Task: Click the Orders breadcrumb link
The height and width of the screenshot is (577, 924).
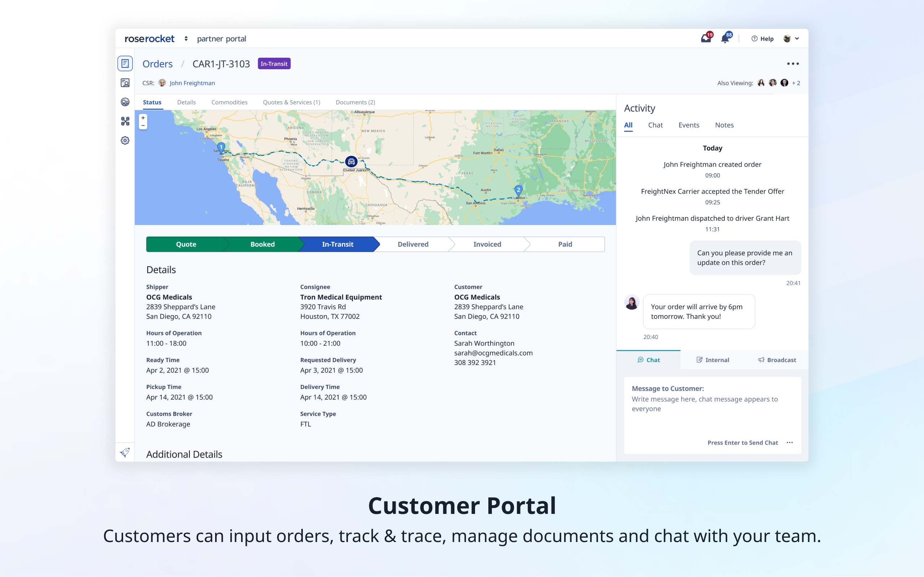Action: [157, 64]
